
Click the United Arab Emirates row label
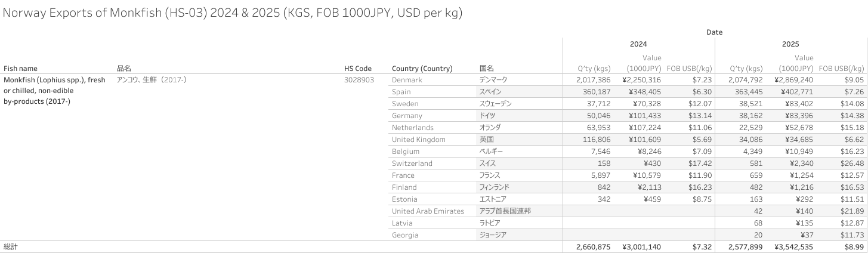pos(428,211)
